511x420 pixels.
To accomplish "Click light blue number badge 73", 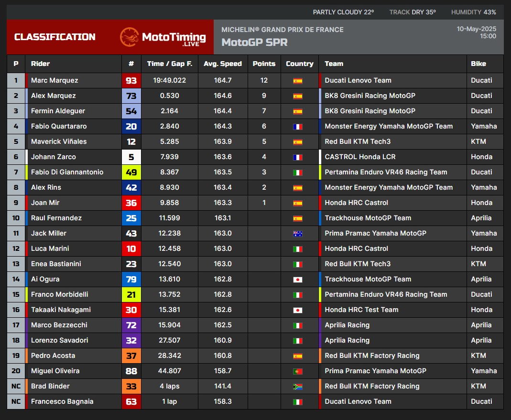I will coord(131,96).
